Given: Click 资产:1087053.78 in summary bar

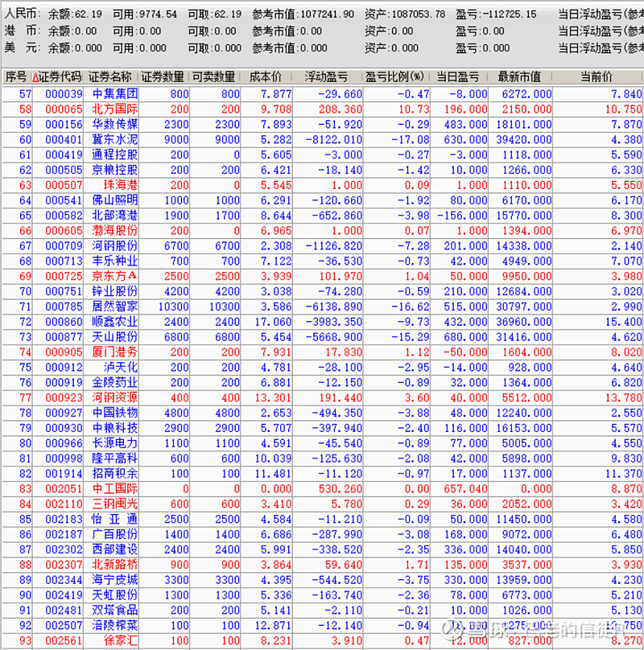Looking at the screenshot, I should [405, 14].
